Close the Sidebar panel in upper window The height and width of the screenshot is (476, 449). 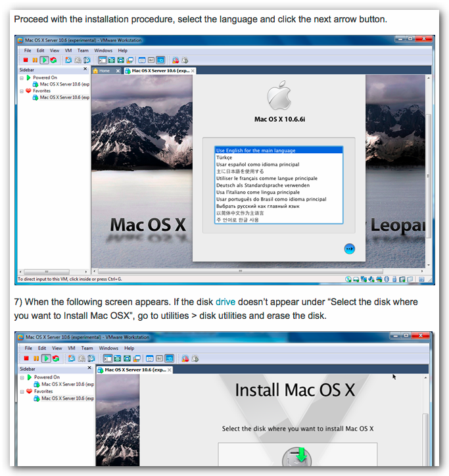click(x=85, y=69)
